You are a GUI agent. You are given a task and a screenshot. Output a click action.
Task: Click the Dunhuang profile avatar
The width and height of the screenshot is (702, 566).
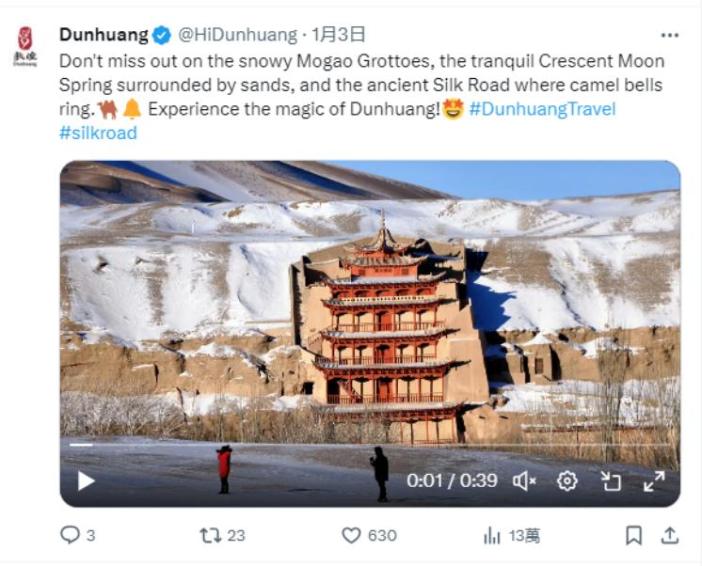[x=25, y=47]
